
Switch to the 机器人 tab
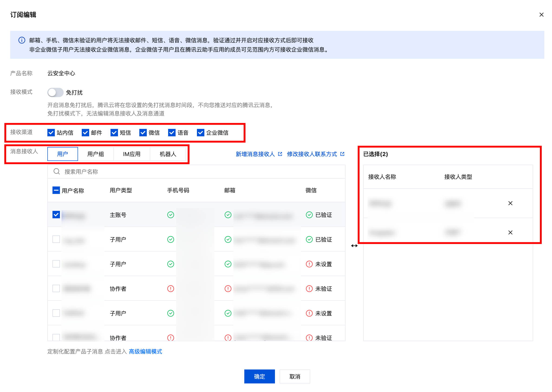pyautogui.click(x=168, y=154)
